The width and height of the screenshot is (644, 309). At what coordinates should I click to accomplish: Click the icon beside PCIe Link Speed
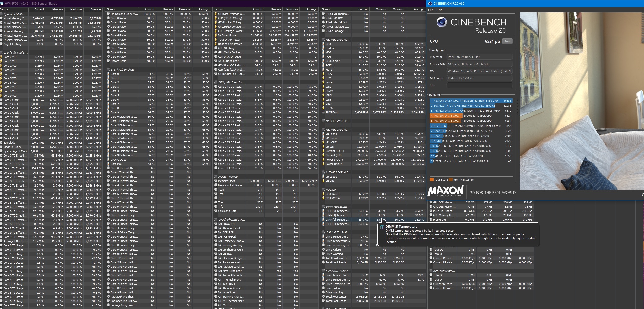[431, 211]
